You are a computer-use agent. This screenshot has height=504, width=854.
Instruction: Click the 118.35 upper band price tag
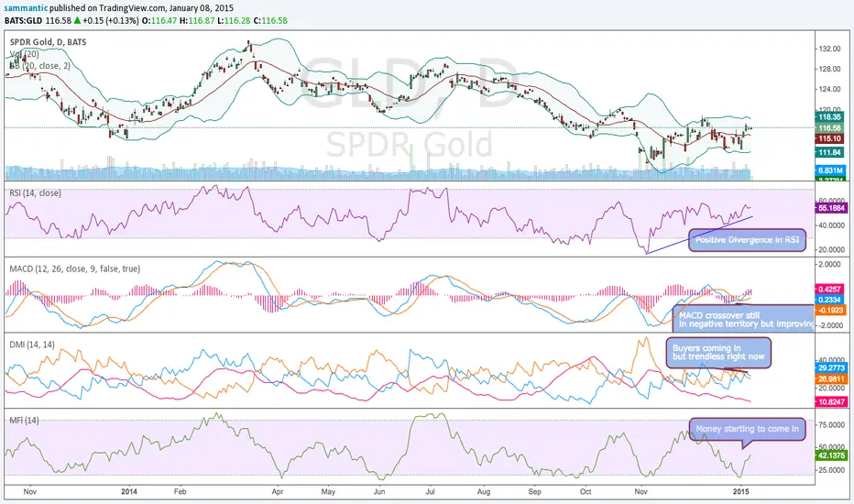[x=830, y=116]
